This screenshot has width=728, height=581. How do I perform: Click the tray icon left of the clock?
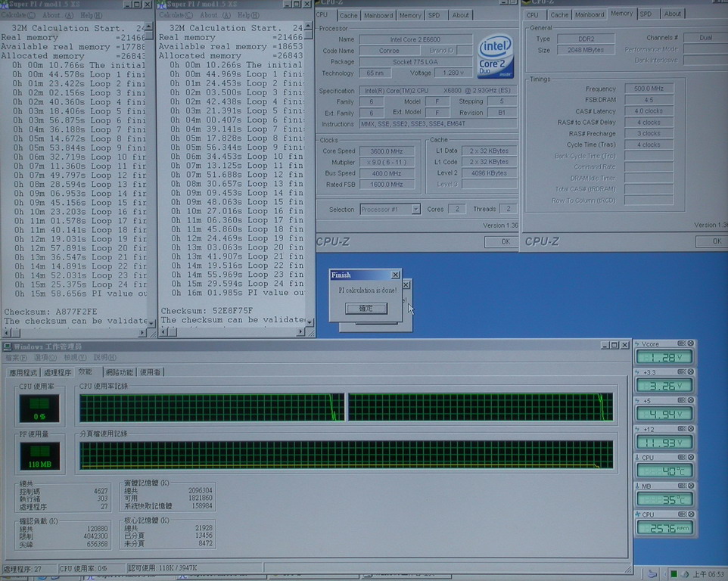point(685,574)
